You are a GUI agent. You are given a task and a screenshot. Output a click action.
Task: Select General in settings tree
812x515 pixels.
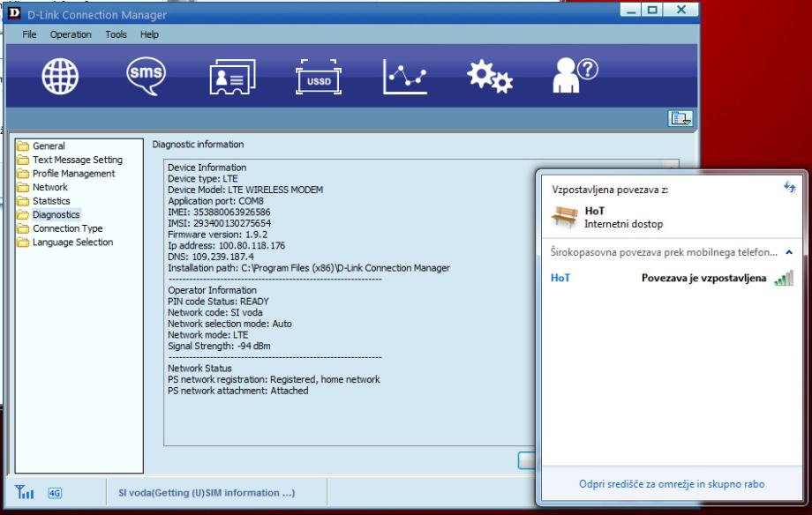point(49,146)
